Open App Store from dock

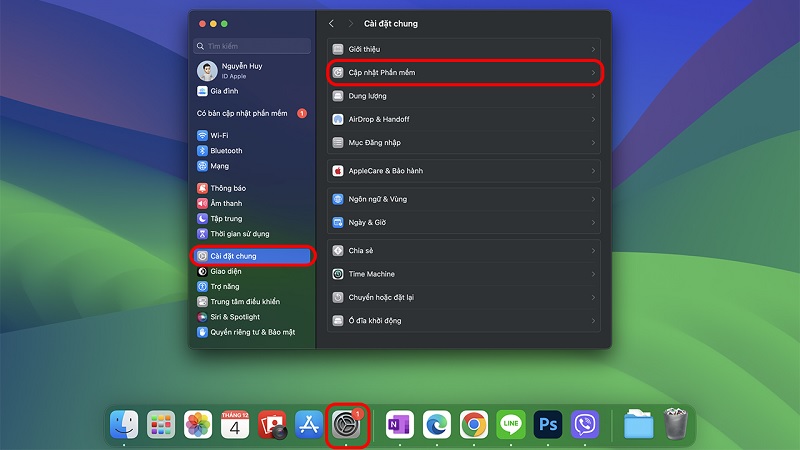(x=309, y=424)
